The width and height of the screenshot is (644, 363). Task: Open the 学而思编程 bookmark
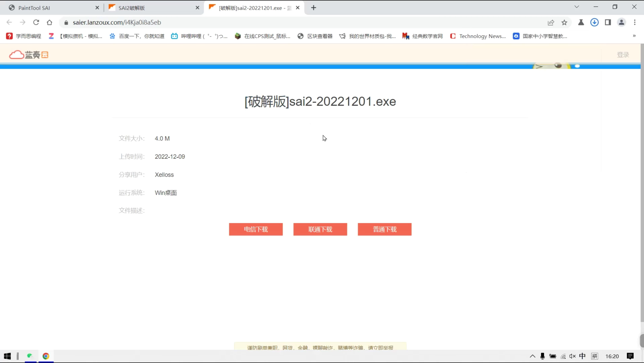(x=24, y=36)
